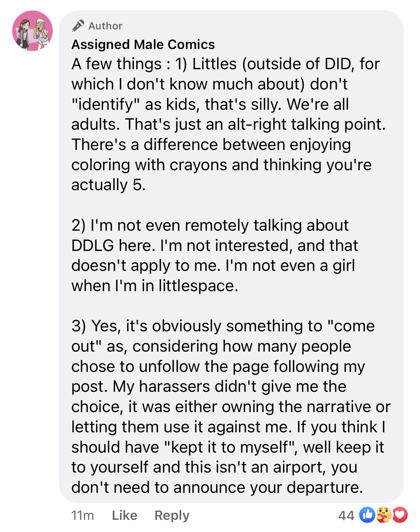This screenshot has width=420, height=532.
Task: Open the 11m timestamp link
Action: [83, 515]
